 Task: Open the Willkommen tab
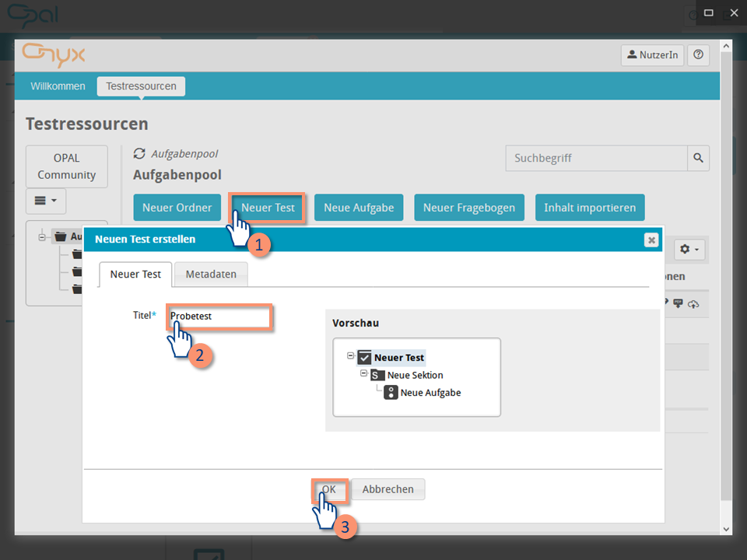(x=58, y=86)
